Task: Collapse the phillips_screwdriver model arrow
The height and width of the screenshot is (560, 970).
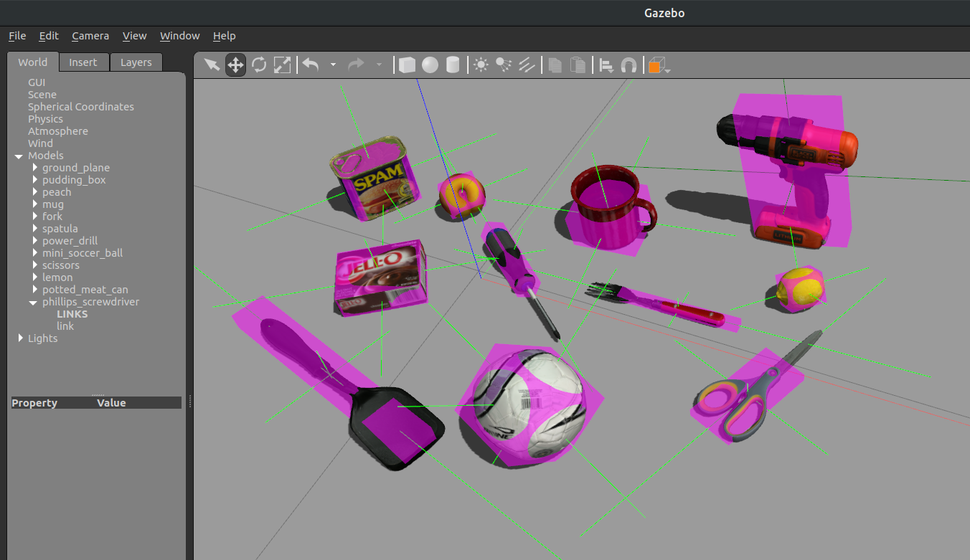Action: (33, 303)
